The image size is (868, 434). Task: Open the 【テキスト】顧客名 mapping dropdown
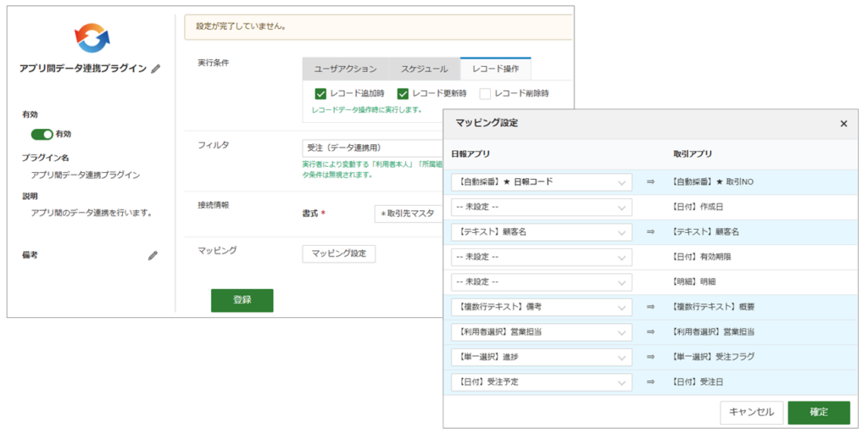click(542, 232)
